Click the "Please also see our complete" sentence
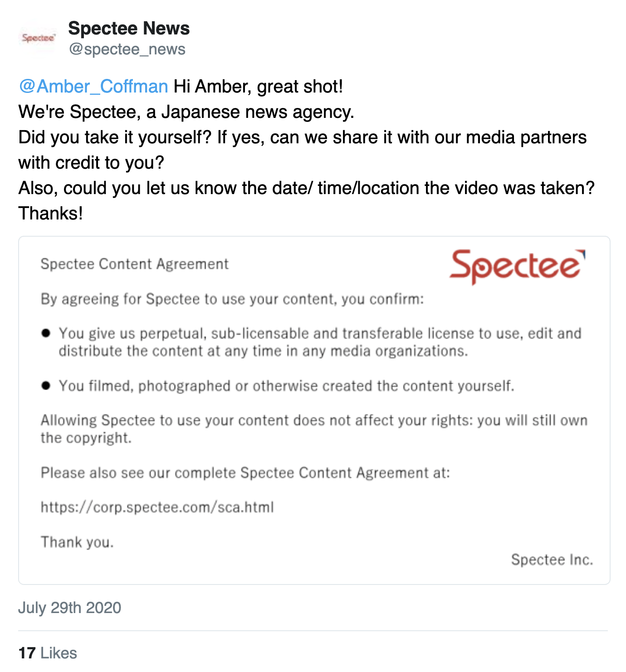The height and width of the screenshot is (672, 626). [x=245, y=473]
